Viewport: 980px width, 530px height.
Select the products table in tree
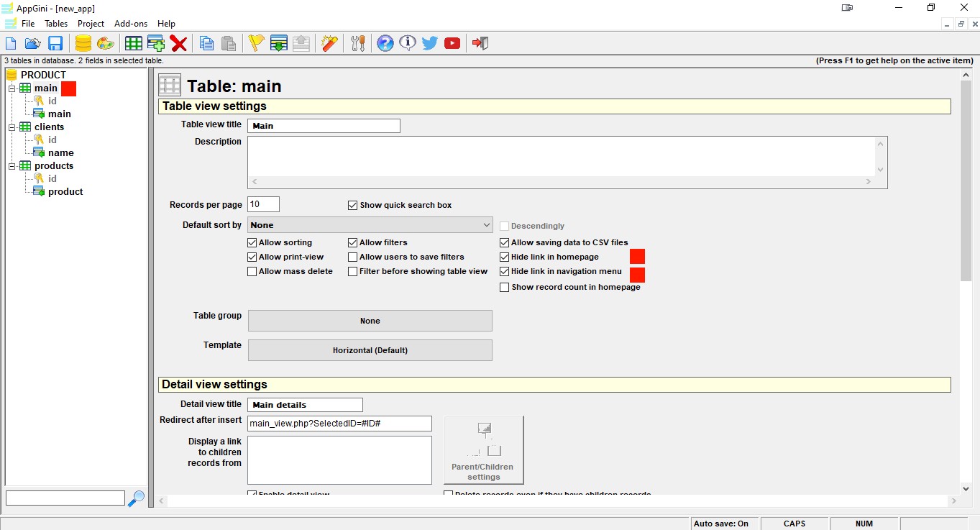pyautogui.click(x=54, y=165)
